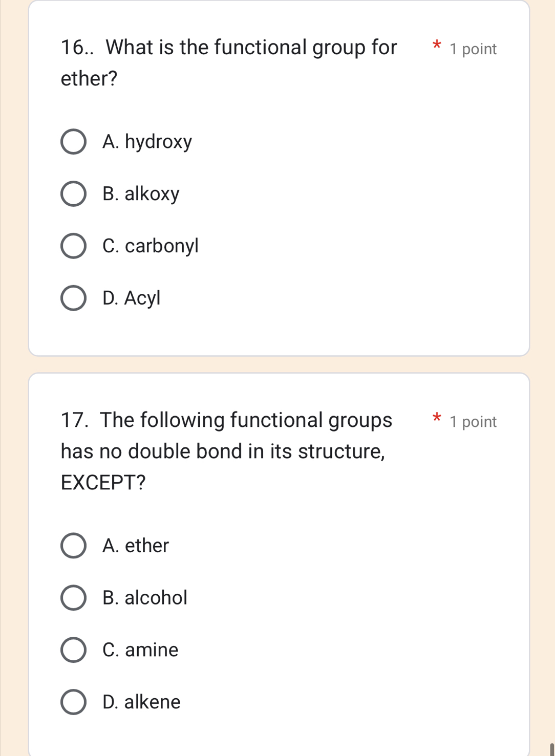Click the "D. Acyl" answer label

131,298
